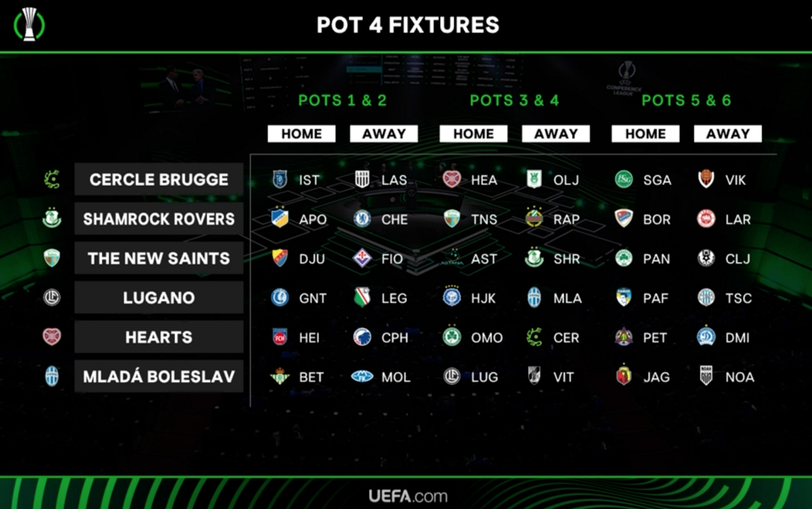The height and width of the screenshot is (509, 812).
Task: Click the Pots 5 & 6 HOME header
Action: point(645,134)
